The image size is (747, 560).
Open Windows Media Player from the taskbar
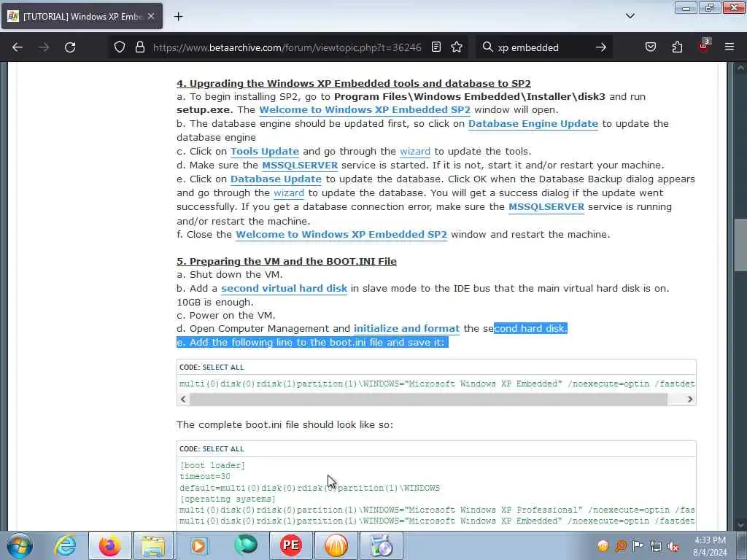pos(198,545)
